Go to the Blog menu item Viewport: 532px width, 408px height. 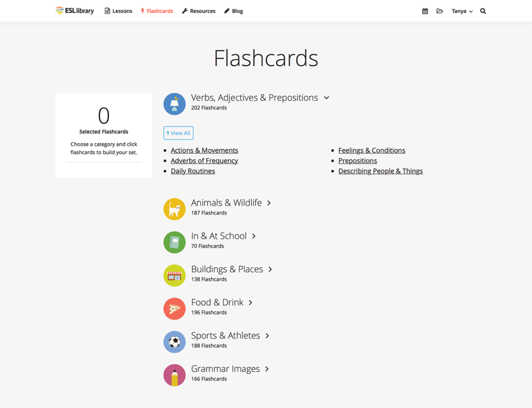coord(233,11)
